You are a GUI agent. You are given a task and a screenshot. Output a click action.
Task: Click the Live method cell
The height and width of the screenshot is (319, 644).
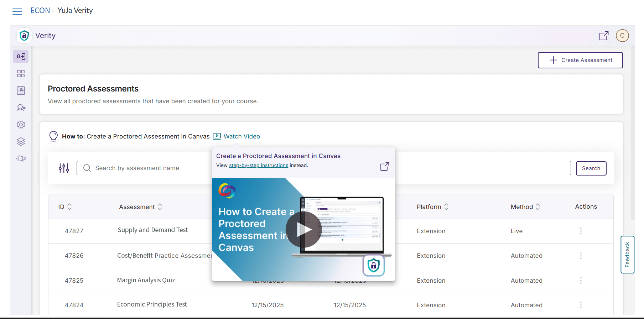[516, 231]
